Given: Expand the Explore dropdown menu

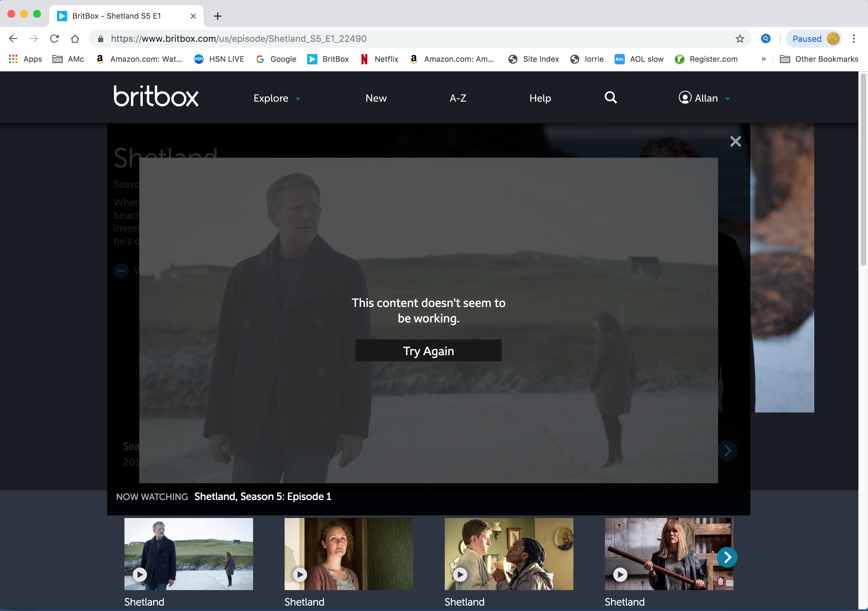Looking at the screenshot, I should [x=277, y=98].
